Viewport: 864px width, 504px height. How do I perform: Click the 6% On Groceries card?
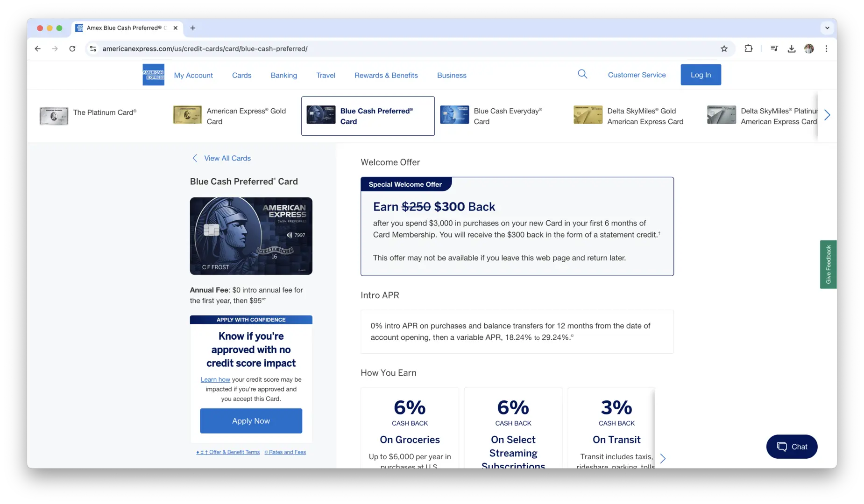410,428
